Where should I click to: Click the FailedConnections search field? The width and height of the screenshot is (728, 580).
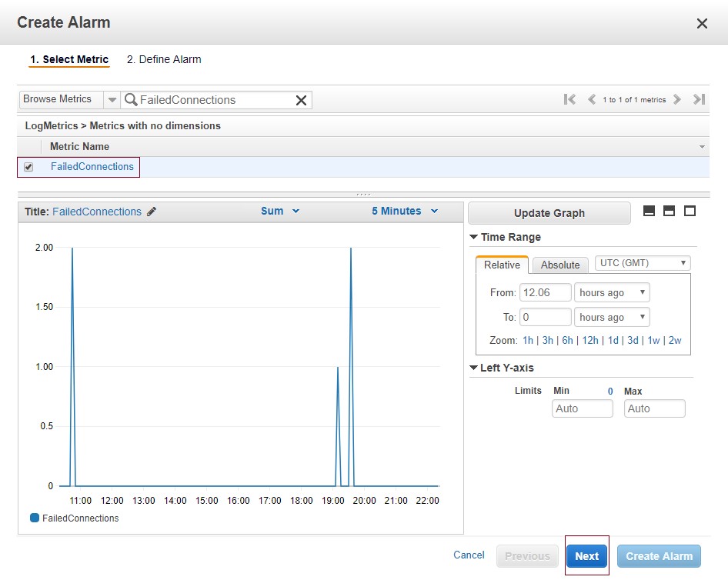216,100
